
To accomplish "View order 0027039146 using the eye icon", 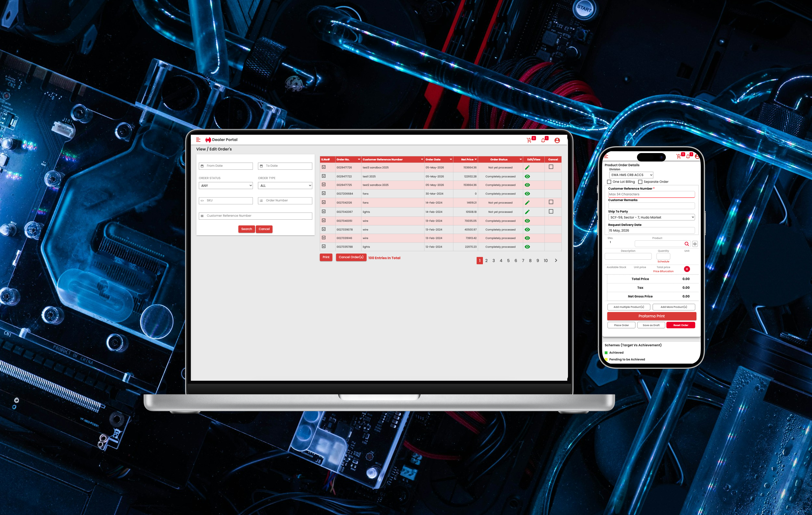I will (x=527, y=238).
